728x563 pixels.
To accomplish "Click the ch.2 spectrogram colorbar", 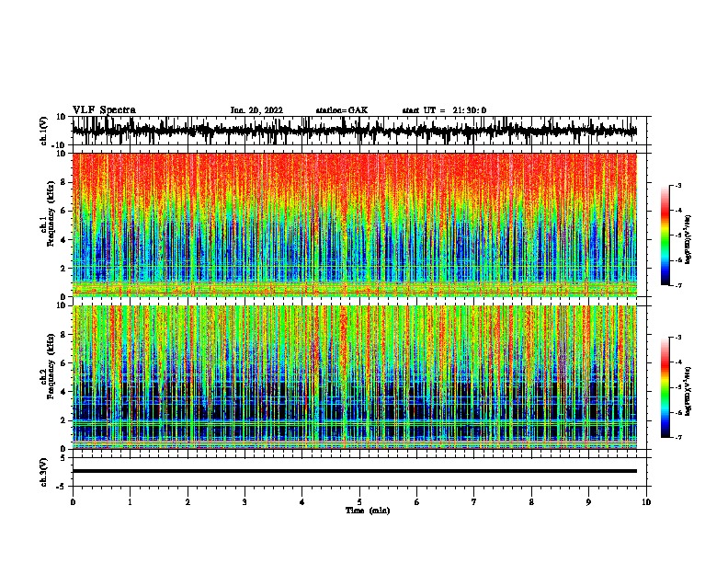I will [x=665, y=387].
